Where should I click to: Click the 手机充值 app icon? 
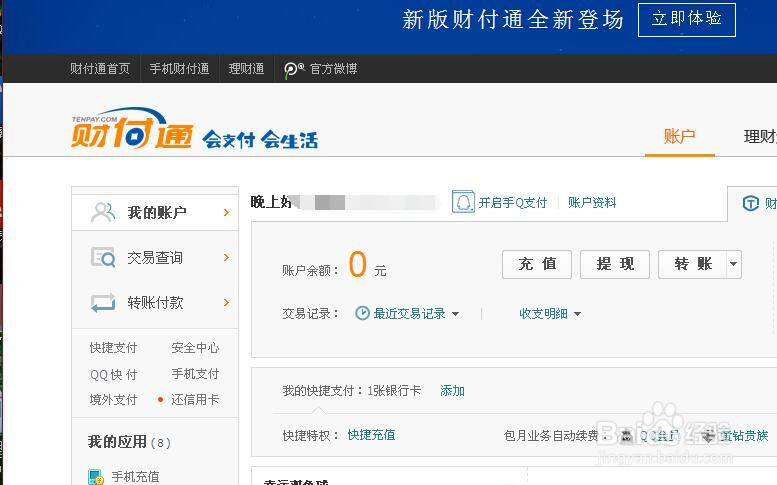point(96,477)
